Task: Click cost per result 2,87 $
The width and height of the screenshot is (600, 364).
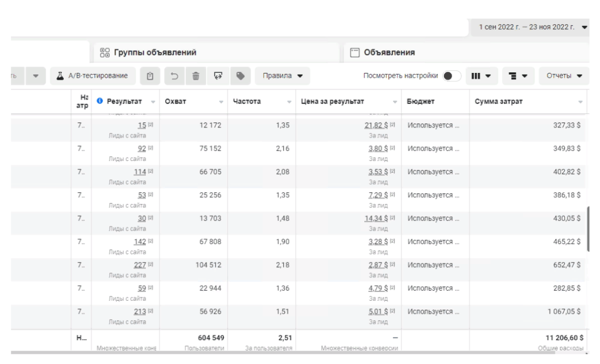Action: click(x=378, y=265)
